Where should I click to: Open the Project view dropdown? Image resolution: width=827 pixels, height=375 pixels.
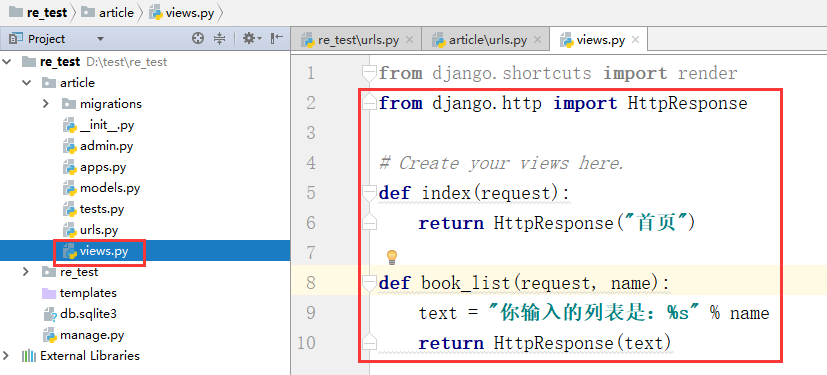point(100,39)
